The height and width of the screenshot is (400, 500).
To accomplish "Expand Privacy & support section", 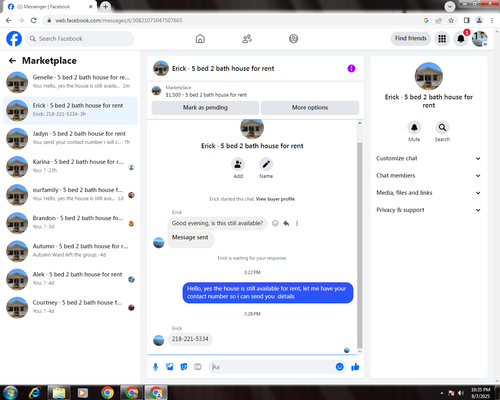I will coord(429,210).
